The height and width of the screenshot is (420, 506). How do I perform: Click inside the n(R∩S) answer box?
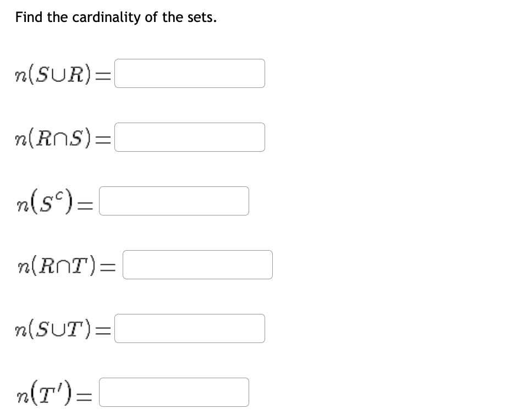coord(189,137)
